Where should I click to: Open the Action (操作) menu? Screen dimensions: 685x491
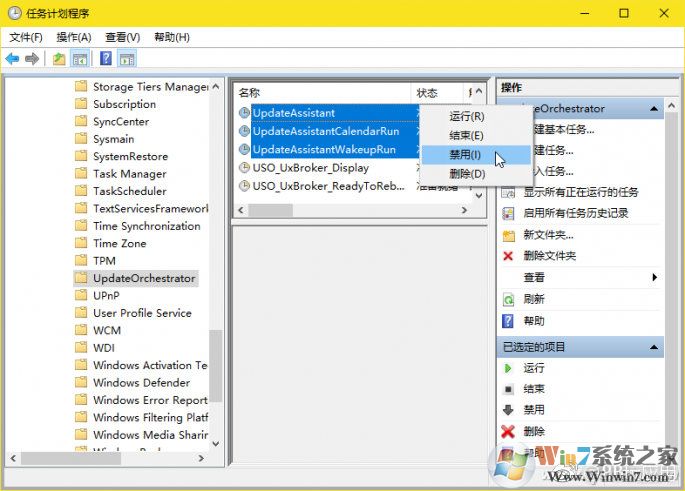pos(74,37)
